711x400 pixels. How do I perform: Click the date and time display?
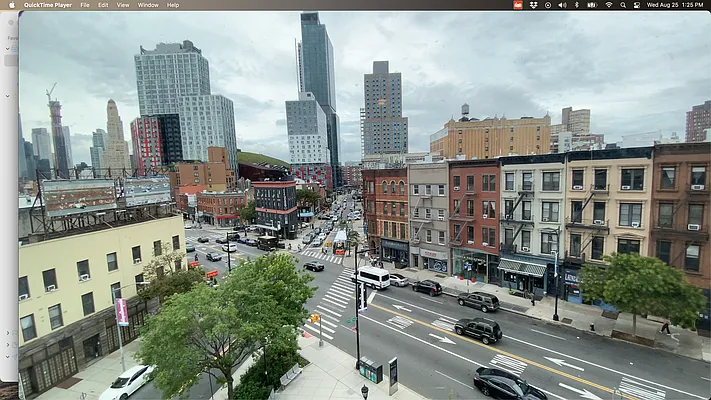click(x=677, y=5)
